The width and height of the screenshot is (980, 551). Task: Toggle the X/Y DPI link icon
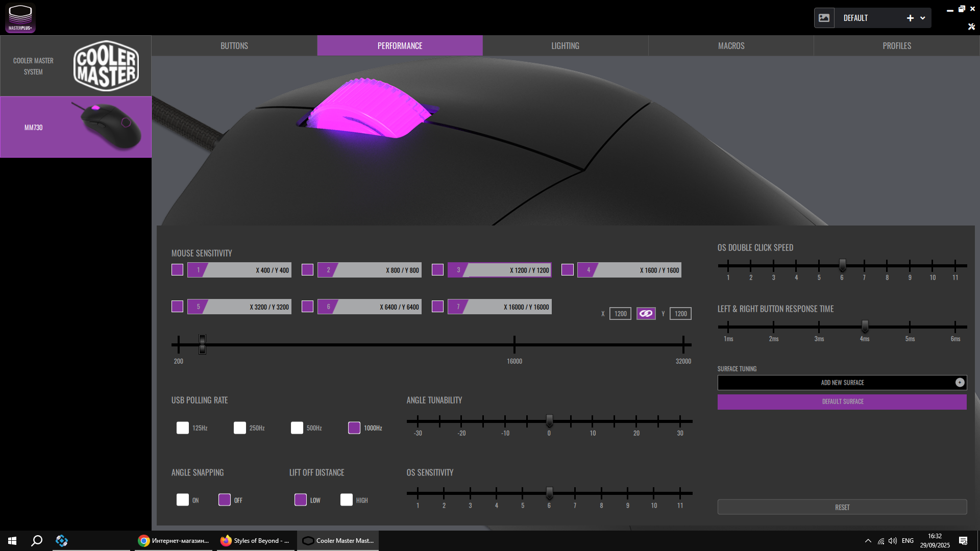coord(646,314)
